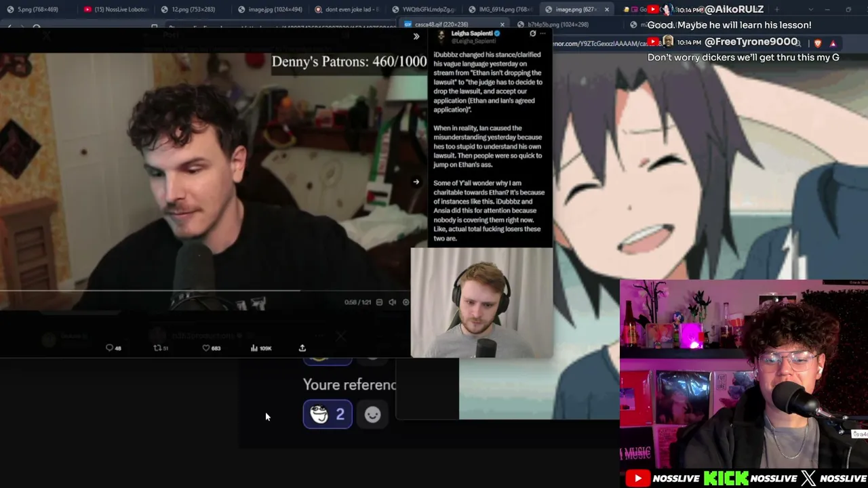Switch to the 5.png browser tab
Image resolution: width=868 pixels, height=488 pixels.
point(37,9)
